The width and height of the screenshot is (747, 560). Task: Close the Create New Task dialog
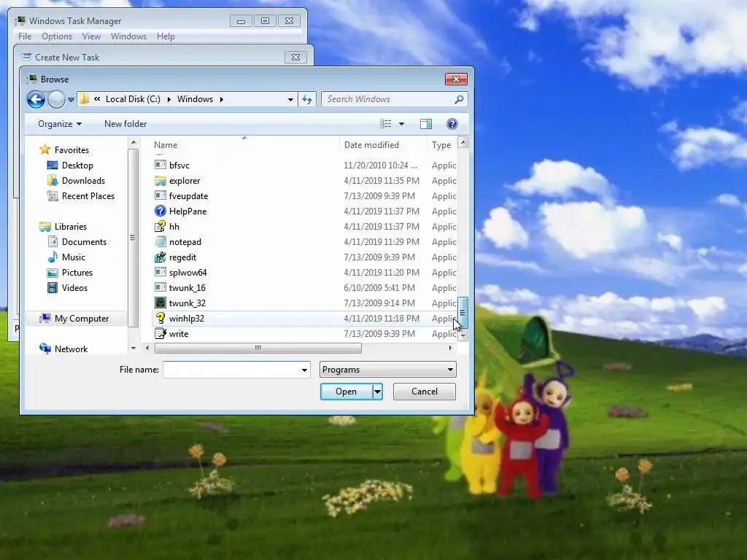tap(295, 57)
